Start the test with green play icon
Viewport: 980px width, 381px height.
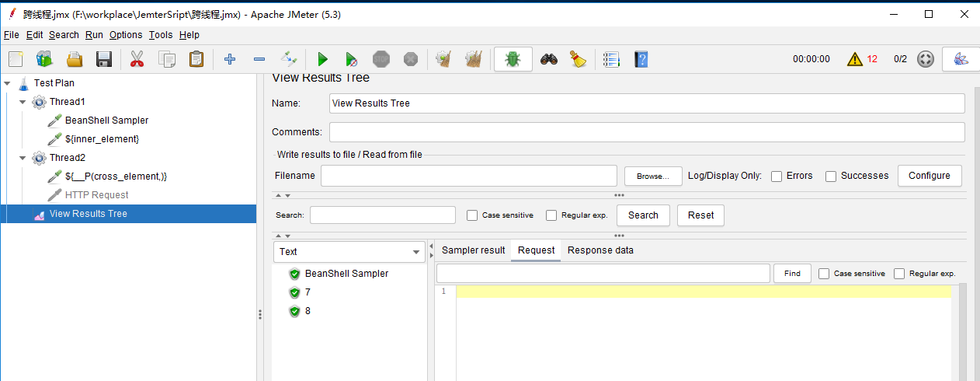tap(322, 59)
